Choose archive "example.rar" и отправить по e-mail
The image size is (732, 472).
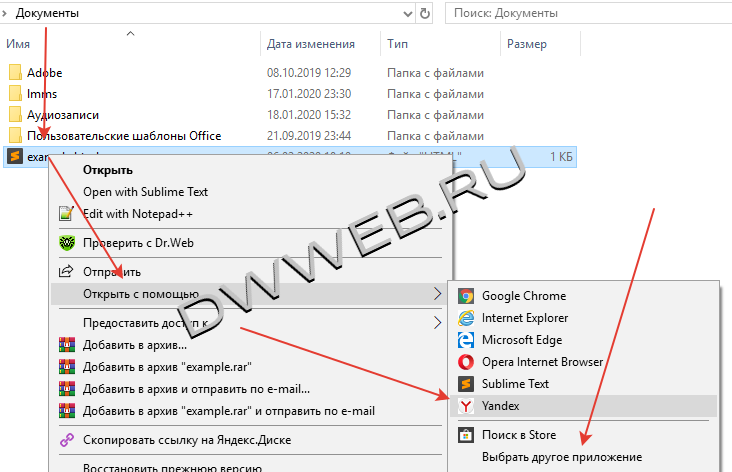(229, 411)
